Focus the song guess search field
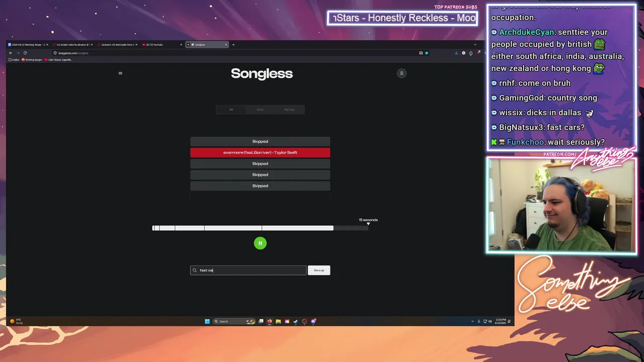The image size is (644, 362). [x=248, y=270]
